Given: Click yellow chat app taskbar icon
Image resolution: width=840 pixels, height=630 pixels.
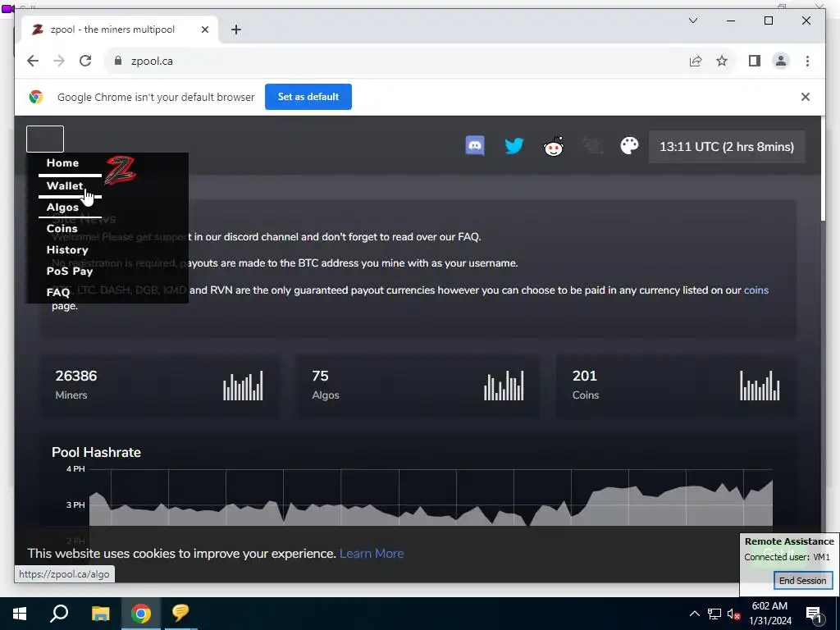Looking at the screenshot, I should tap(180, 614).
